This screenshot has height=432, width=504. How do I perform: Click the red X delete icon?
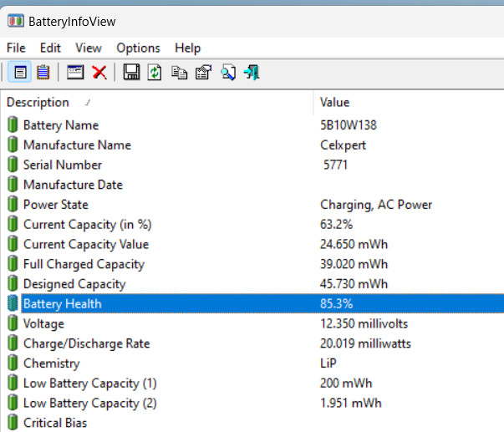coord(99,73)
